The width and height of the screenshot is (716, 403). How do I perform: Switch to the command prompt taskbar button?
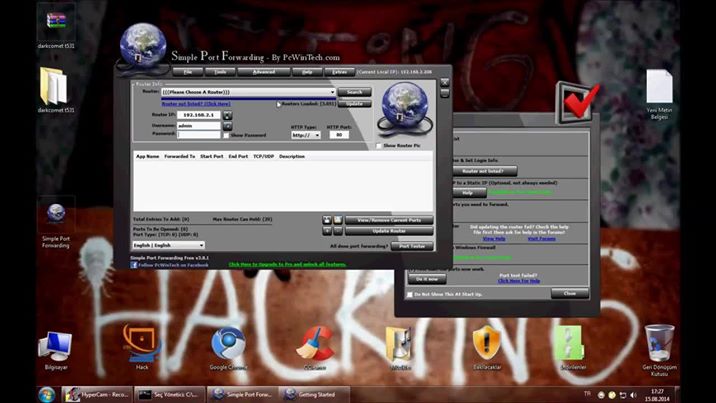[169, 394]
